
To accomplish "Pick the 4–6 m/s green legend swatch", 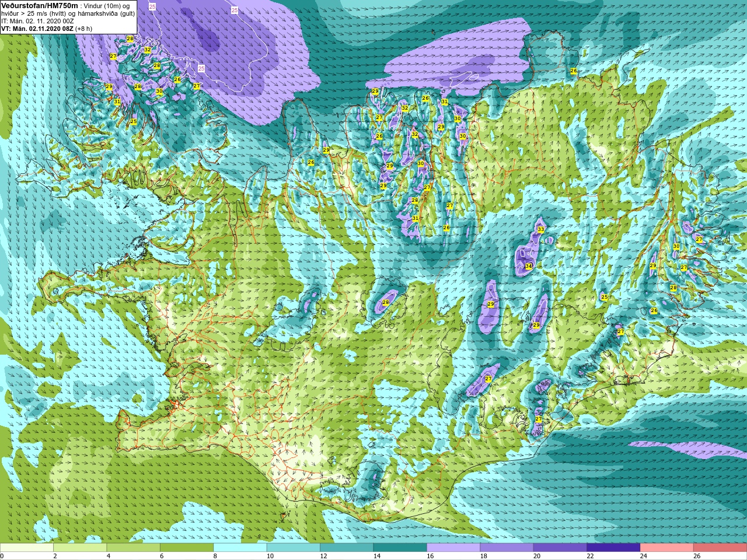I will tap(134, 547).
